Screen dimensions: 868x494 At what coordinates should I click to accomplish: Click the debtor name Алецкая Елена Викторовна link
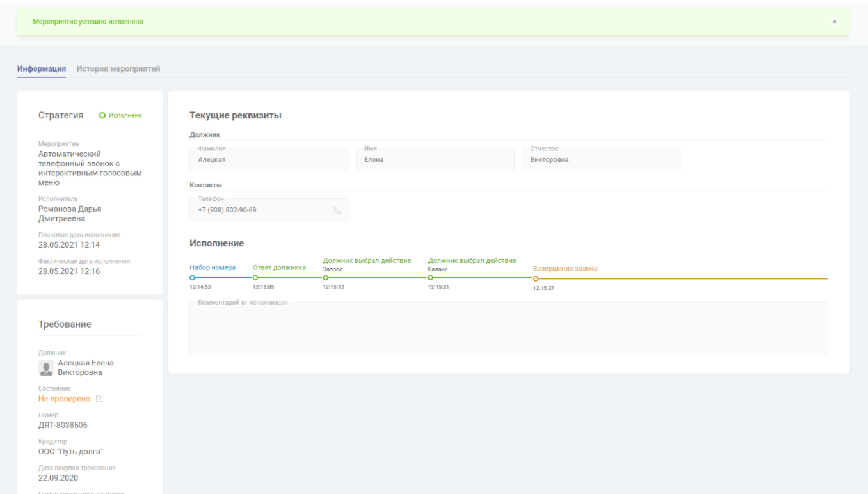point(86,368)
